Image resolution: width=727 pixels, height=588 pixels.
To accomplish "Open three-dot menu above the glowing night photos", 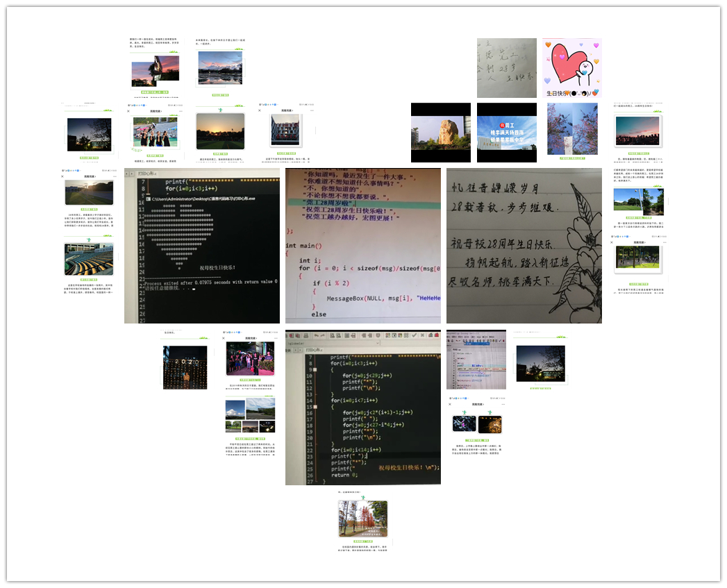I will [503, 404].
